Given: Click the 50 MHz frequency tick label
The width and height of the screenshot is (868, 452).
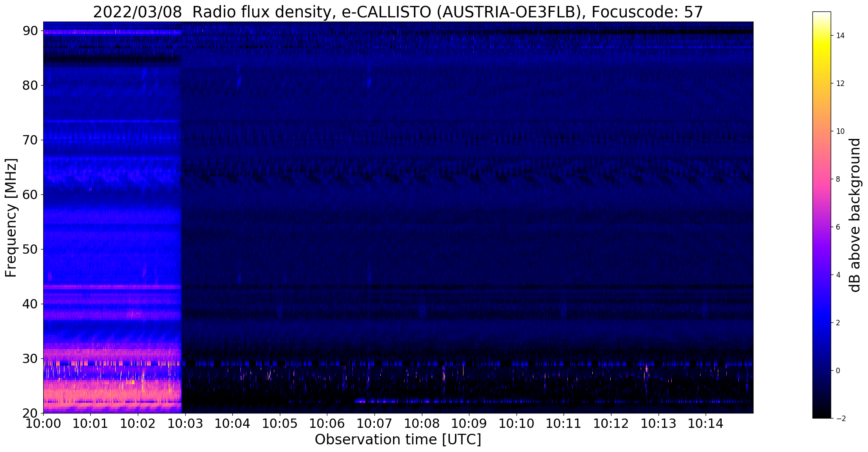Looking at the screenshot, I should 31,249.
